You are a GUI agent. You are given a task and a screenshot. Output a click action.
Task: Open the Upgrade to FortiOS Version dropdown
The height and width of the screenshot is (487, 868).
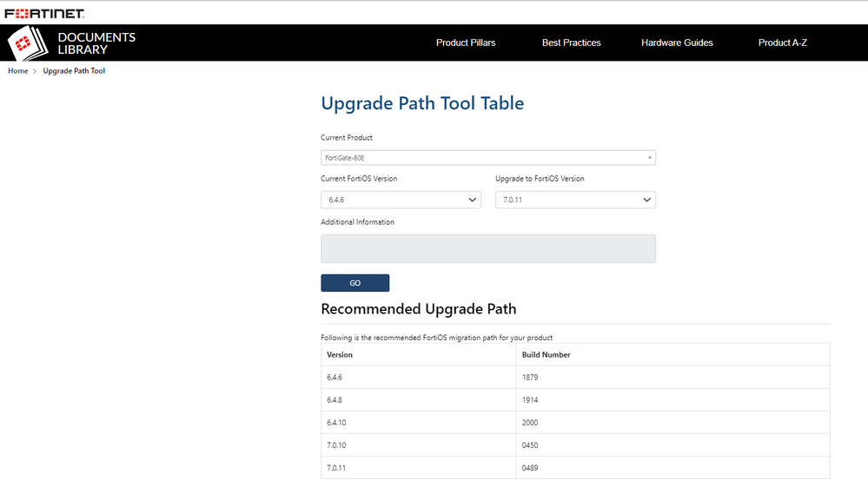click(x=575, y=200)
